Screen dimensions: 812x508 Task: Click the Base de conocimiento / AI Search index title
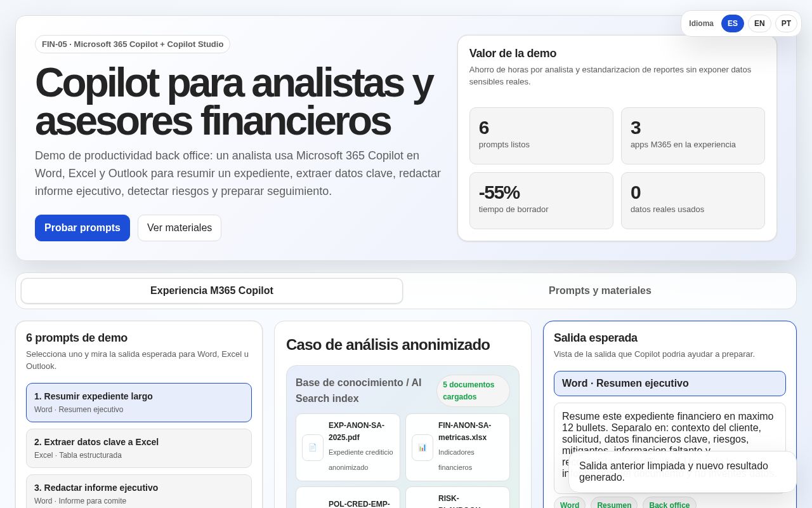coord(358,391)
